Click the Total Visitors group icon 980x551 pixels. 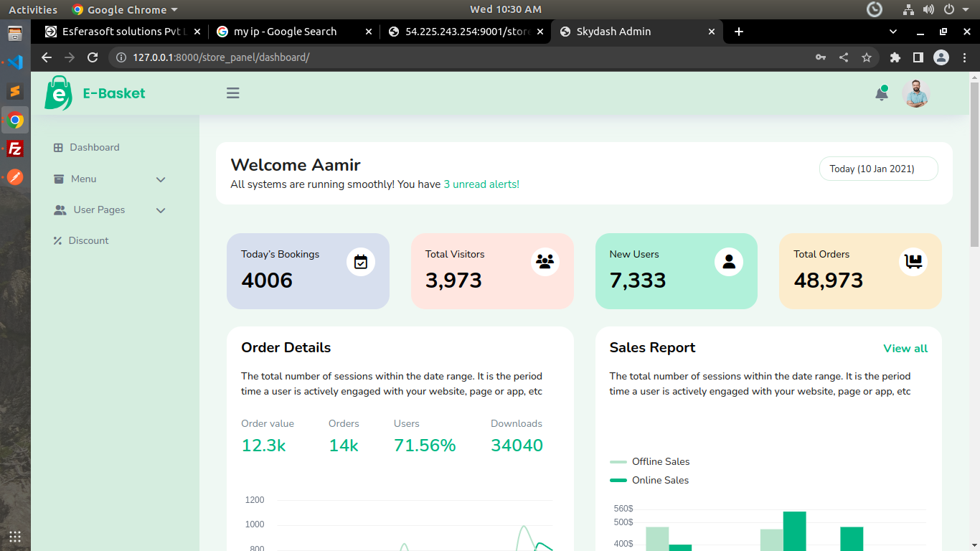point(545,262)
